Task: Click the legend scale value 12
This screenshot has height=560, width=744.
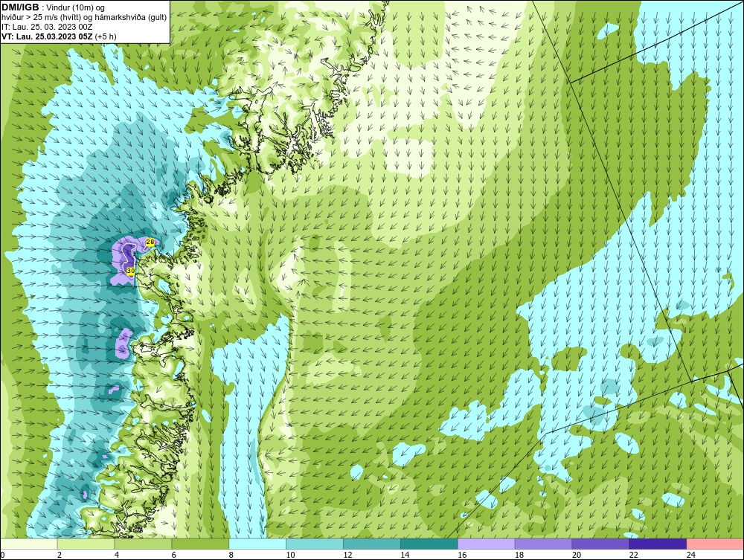Action: (347, 555)
